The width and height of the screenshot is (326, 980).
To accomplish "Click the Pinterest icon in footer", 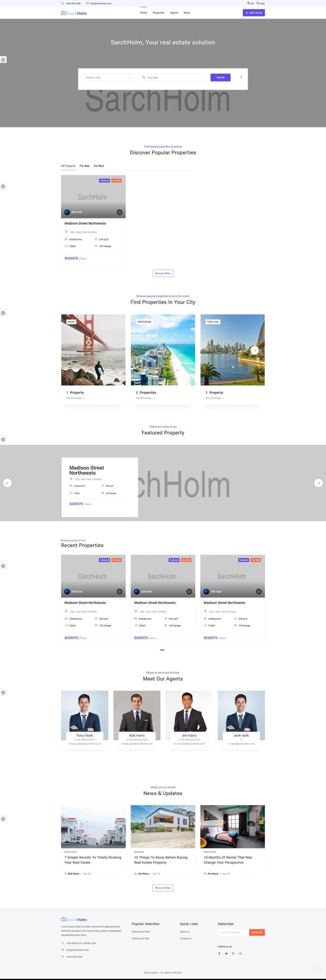I will (x=233, y=954).
